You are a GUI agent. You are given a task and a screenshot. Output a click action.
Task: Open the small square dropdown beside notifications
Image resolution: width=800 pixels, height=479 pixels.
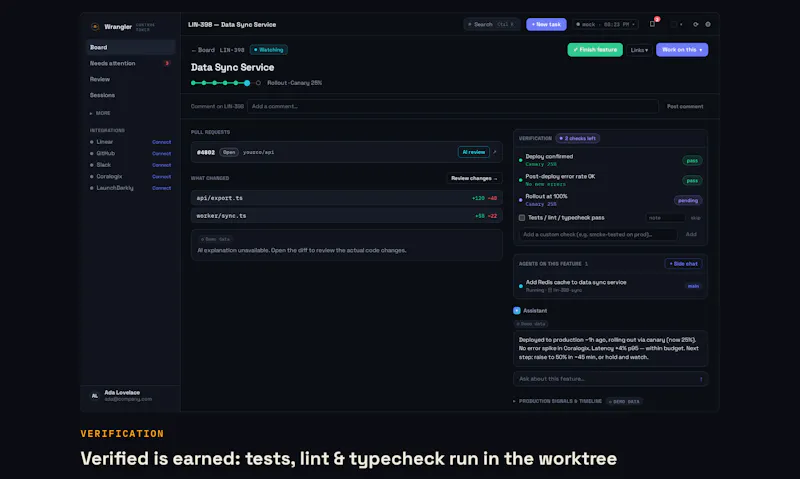[x=676, y=24]
